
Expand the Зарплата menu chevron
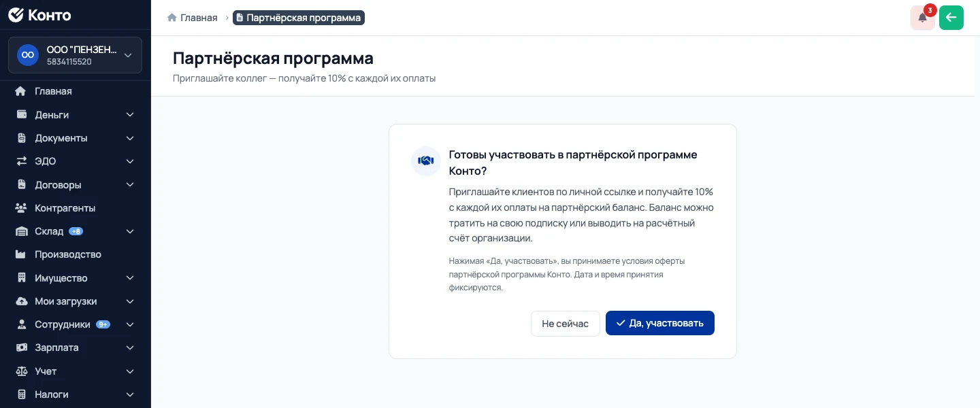pyautogui.click(x=130, y=347)
